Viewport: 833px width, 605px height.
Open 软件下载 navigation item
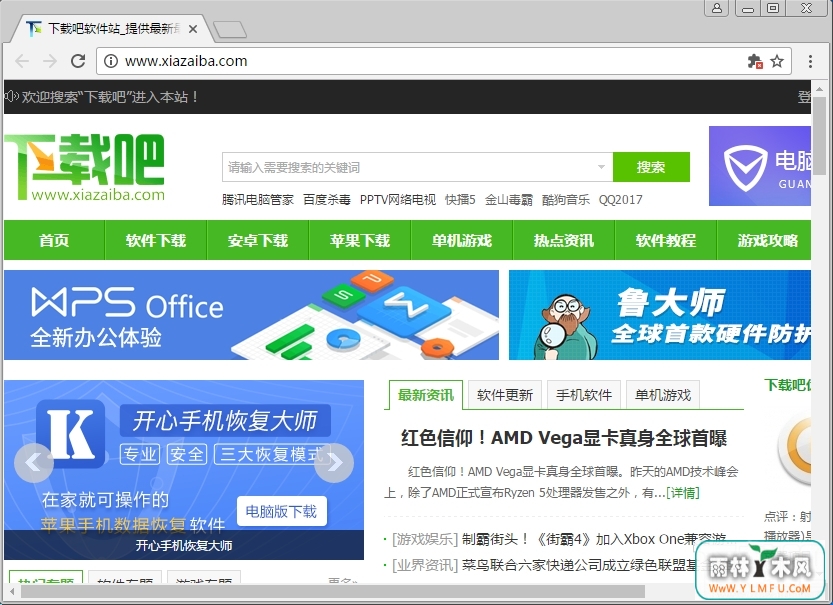[x=156, y=240]
